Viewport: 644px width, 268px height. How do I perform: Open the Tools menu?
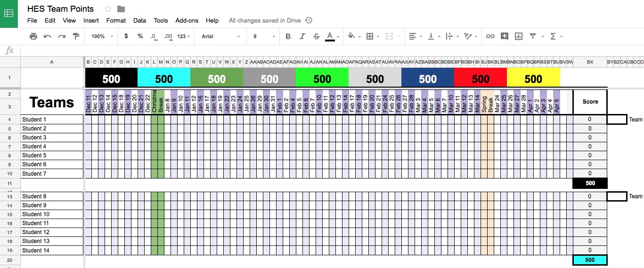click(161, 21)
